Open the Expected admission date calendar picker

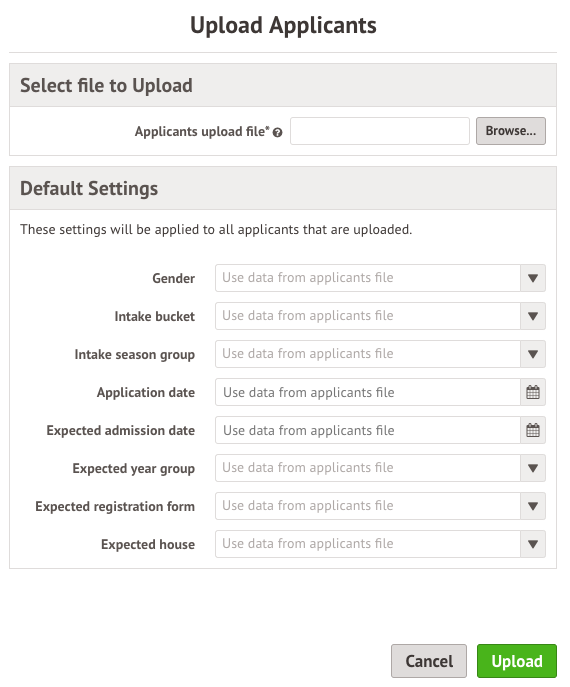point(533,430)
